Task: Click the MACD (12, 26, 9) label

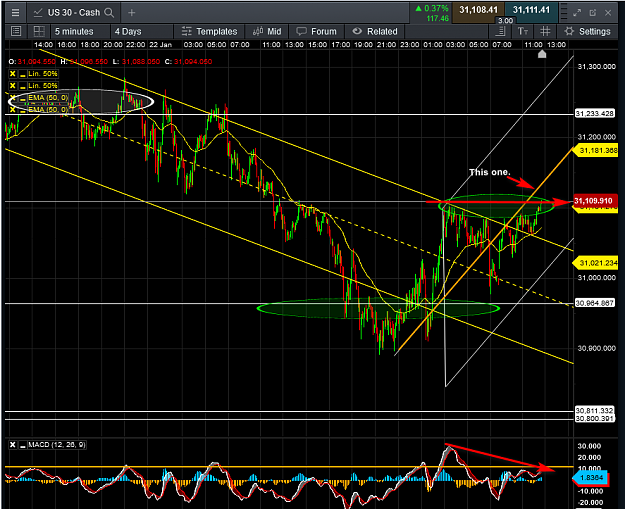Action: point(57,445)
